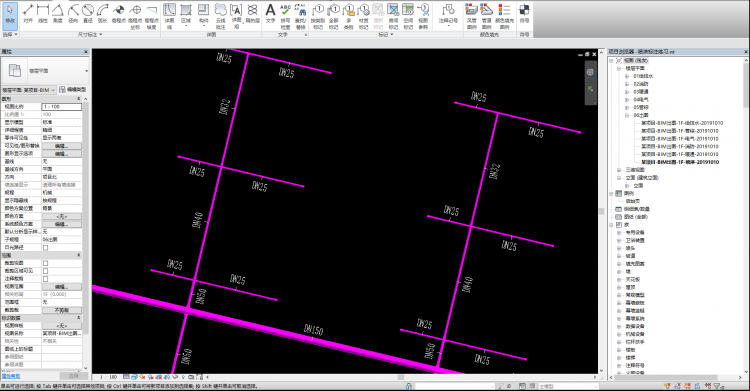Select the Material Tag tool

pyautogui.click(x=364, y=16)
